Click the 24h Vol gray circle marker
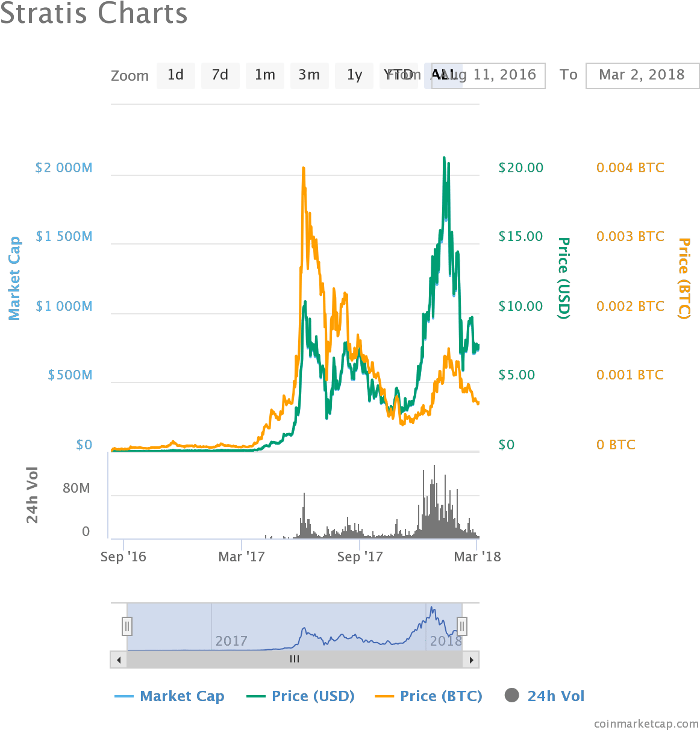700x730 pixels. (511, 696)
